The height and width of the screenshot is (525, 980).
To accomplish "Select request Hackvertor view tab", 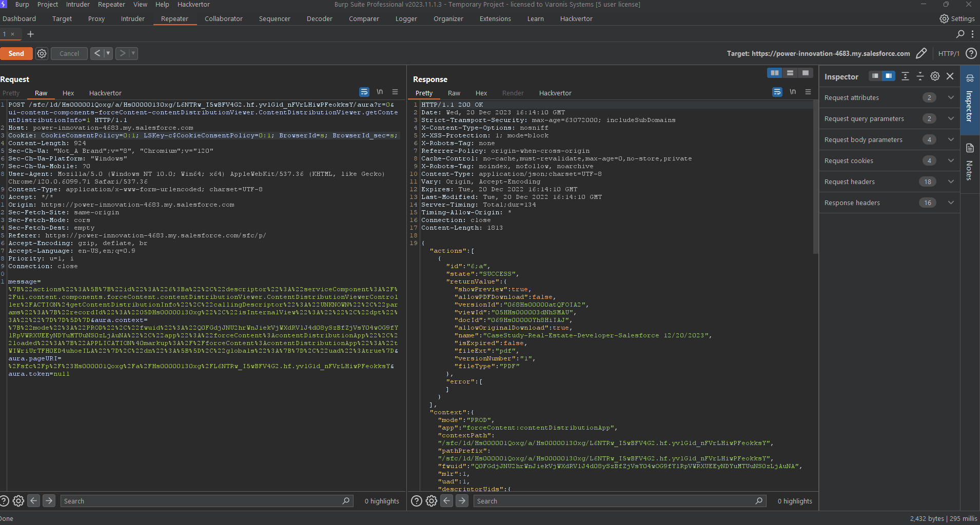I will (105, 93).
